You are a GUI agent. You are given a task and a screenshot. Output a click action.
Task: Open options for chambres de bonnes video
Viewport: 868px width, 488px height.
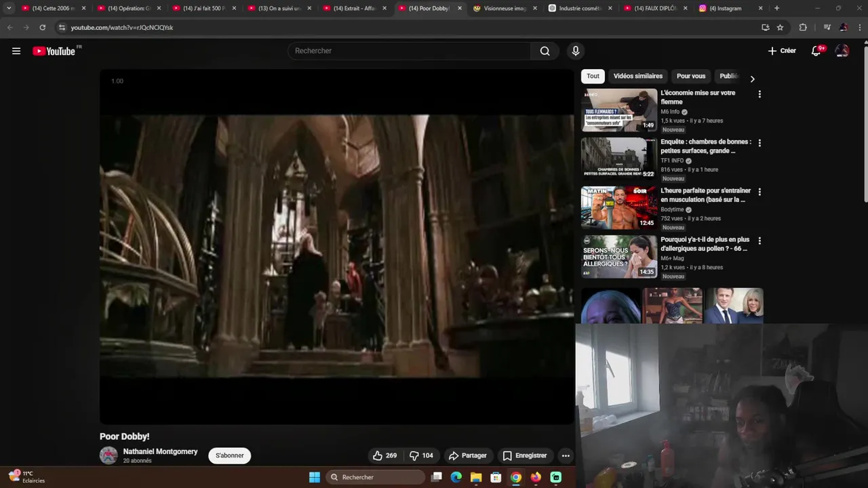[759, 143]
